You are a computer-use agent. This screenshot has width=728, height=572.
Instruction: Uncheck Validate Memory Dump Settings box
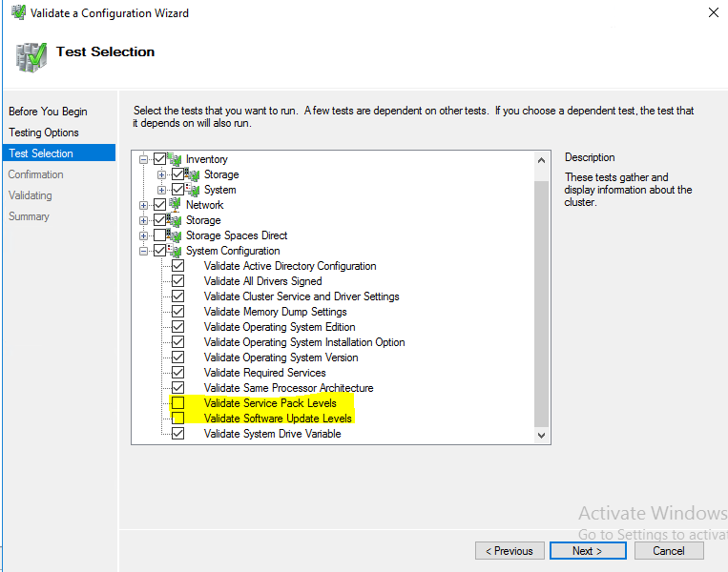177,312
